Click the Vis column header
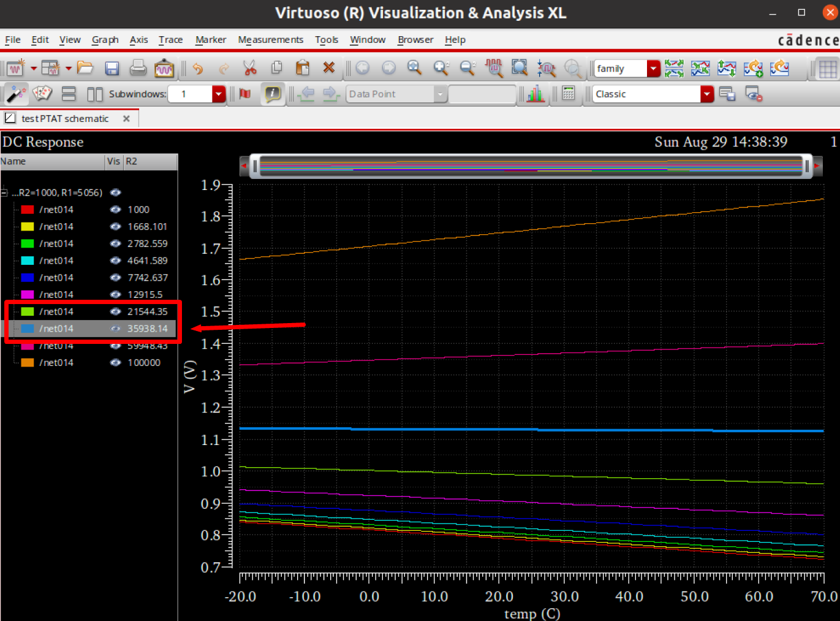Viewport: 840px width, 621px height. click(114, 161)
